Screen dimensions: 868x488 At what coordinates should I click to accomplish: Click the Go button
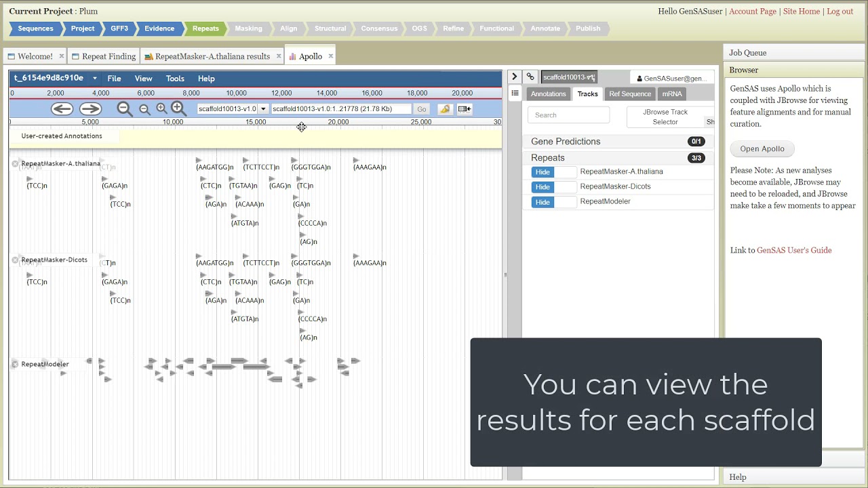tap(422, 109)
